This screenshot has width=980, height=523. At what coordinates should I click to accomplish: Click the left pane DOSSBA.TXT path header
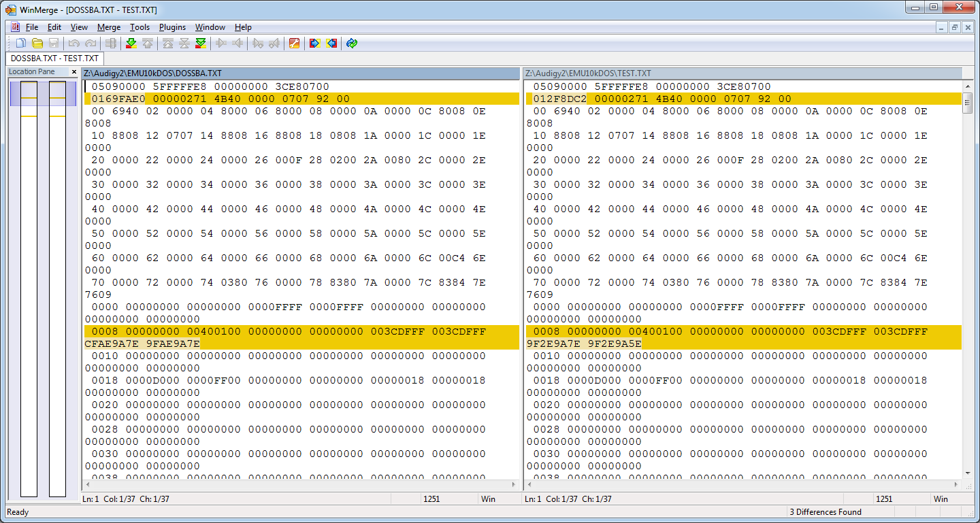(300, 73)
